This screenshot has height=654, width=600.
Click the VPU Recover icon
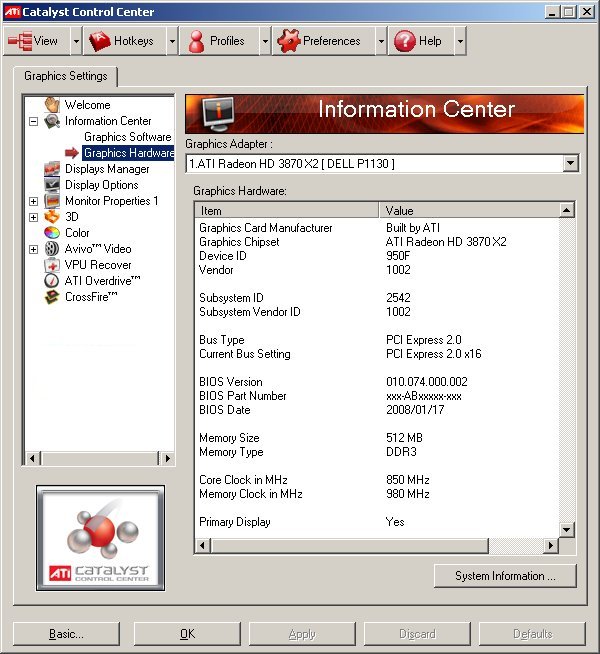pos(52,264)
